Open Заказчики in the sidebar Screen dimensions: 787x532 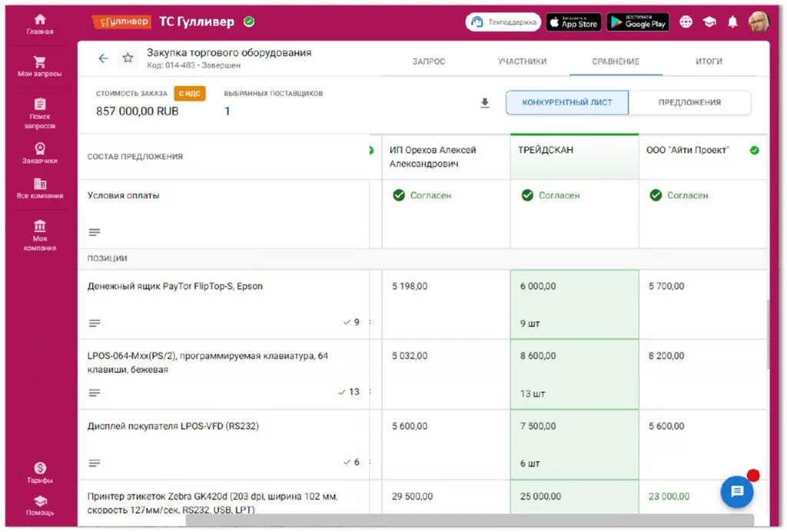coord(40,153)
